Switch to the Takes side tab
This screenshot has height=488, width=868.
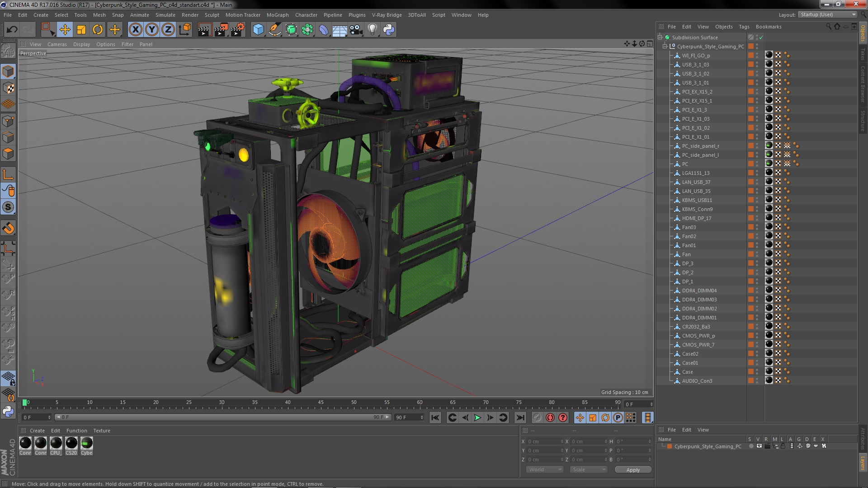(x=863, y=54)
